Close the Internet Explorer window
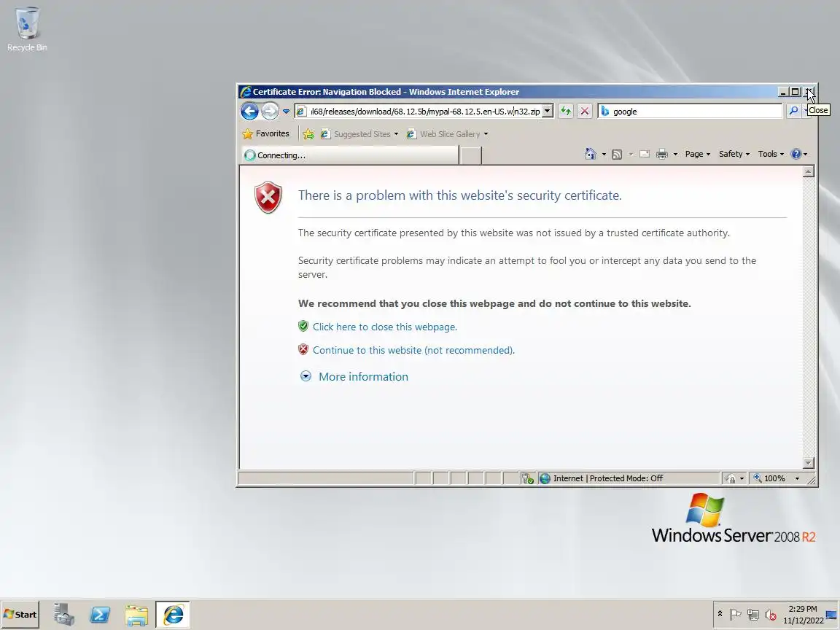Screen dimensions: 840x630 pyautogui.click(x=809, y=92)
